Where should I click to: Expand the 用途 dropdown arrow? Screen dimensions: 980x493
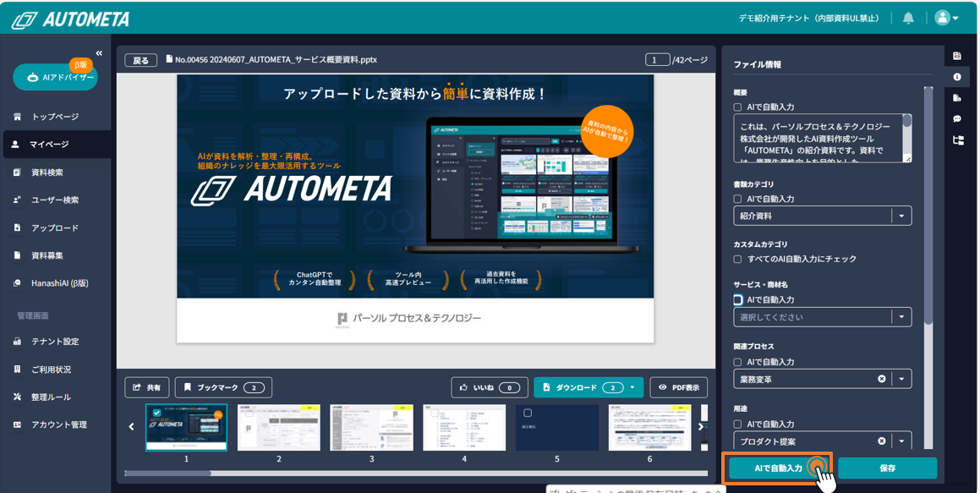tap(901, 441)
